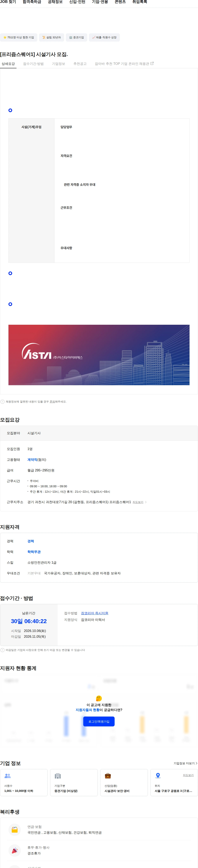
Task: Click the remaining time countdown 30일
Action: (x=29, y=621)
